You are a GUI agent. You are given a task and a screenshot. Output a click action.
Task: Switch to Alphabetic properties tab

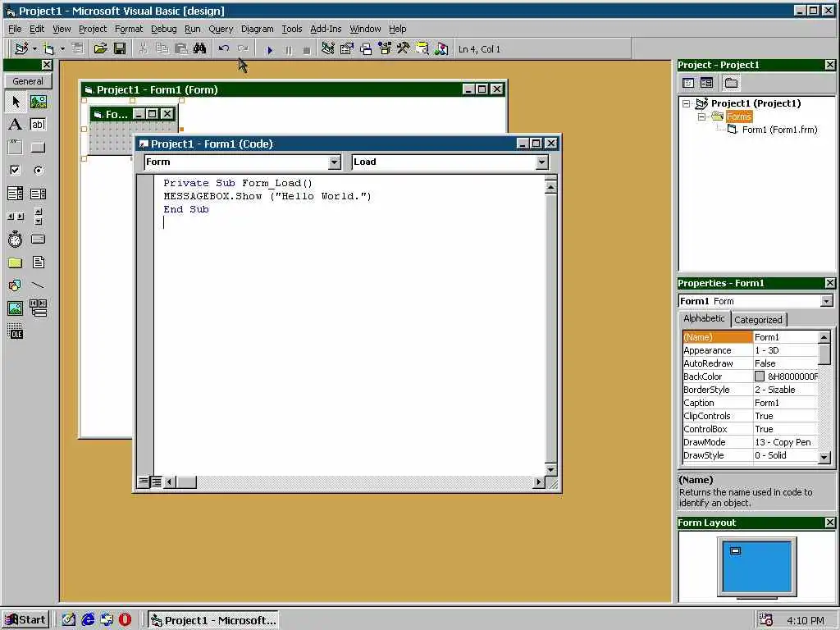click(704, 318)
